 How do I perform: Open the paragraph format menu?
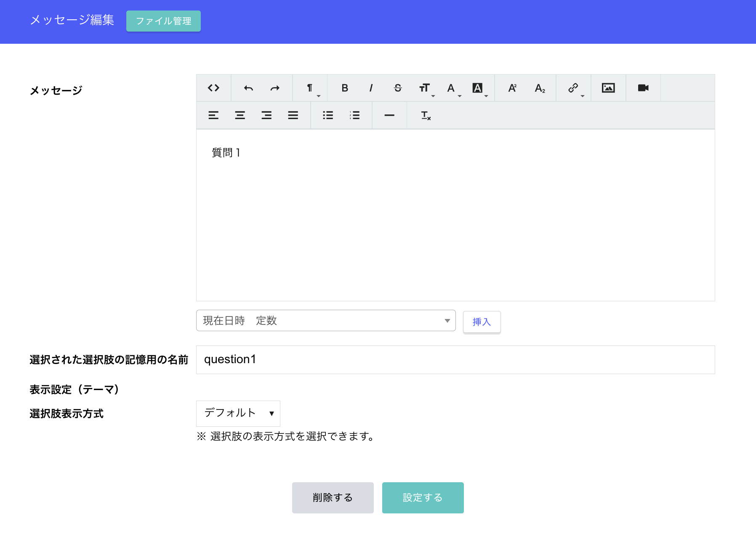click(310, 88)
